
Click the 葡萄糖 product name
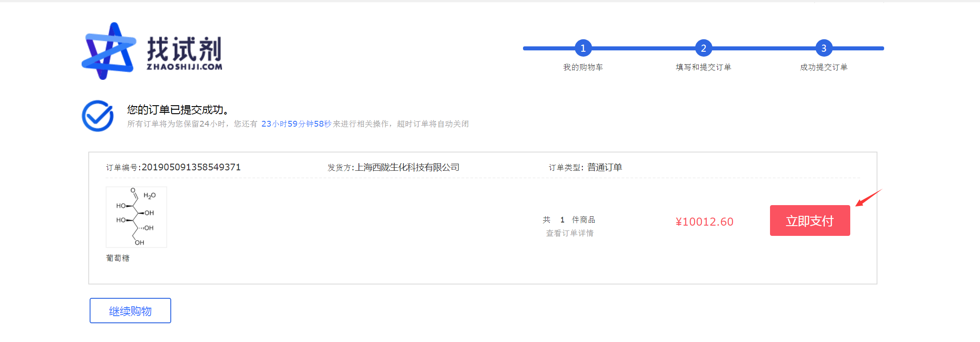pos(118,258)
